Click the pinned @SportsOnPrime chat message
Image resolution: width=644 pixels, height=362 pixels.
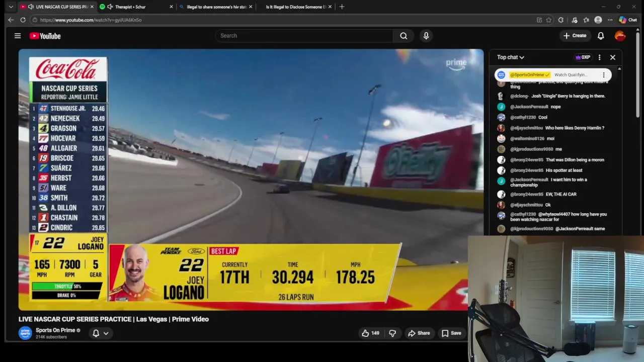553,75
